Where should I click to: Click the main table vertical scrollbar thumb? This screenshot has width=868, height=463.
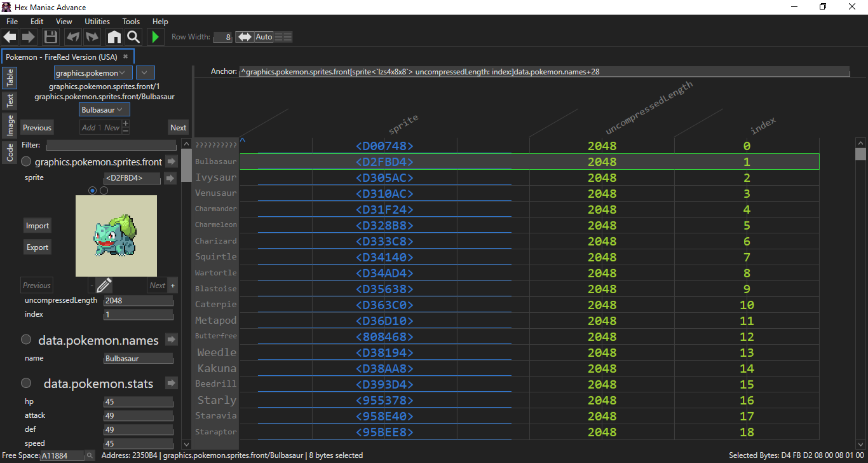point(860,154)
